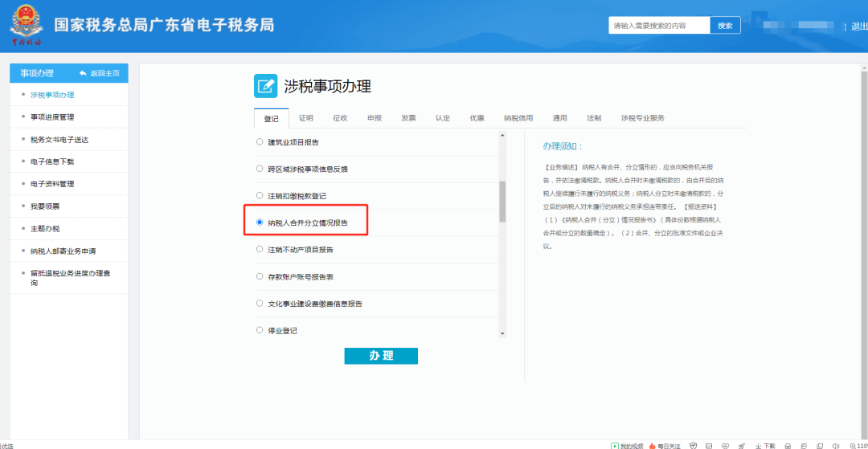Click the speaker sound icon in status bar
The width and height of the screenshot is (868, 449).
(836, 446)
